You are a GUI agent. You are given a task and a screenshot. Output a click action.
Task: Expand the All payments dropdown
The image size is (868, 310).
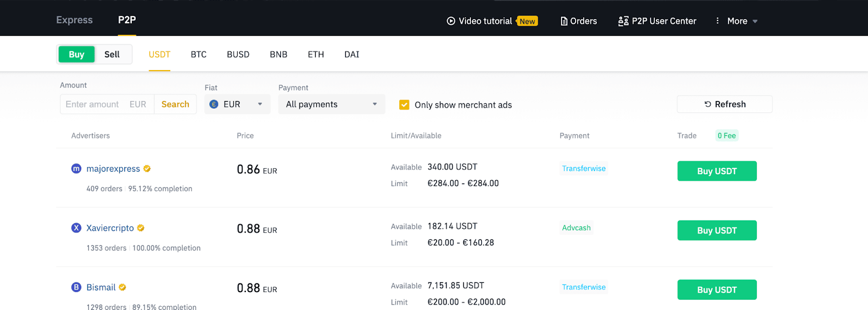[331, 104]
